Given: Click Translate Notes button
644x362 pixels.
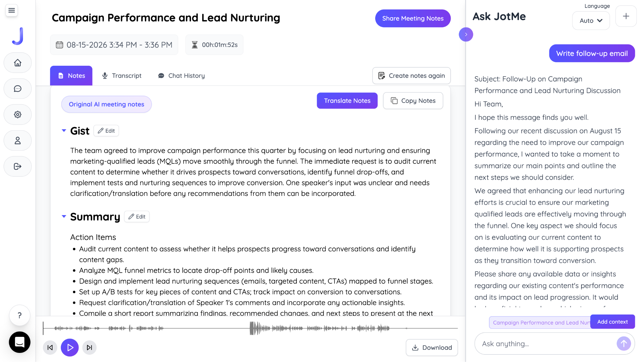Looking at the screenshot, I should coord(347,101).
